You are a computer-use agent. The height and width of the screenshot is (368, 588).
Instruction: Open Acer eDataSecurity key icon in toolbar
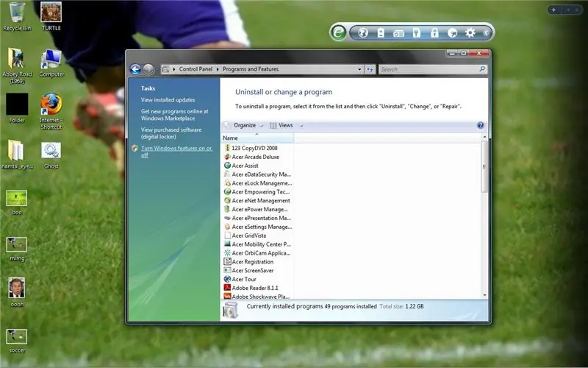tap(417, 33)
